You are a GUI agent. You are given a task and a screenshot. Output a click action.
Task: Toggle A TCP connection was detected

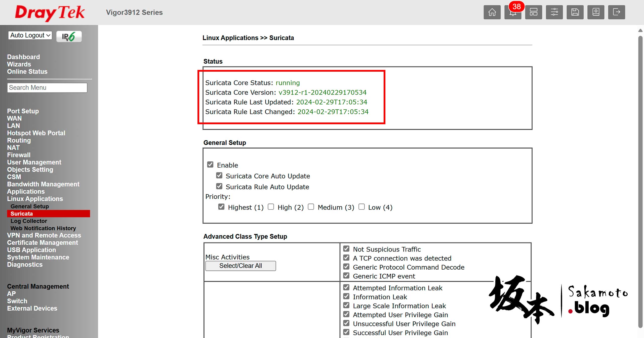346,258
